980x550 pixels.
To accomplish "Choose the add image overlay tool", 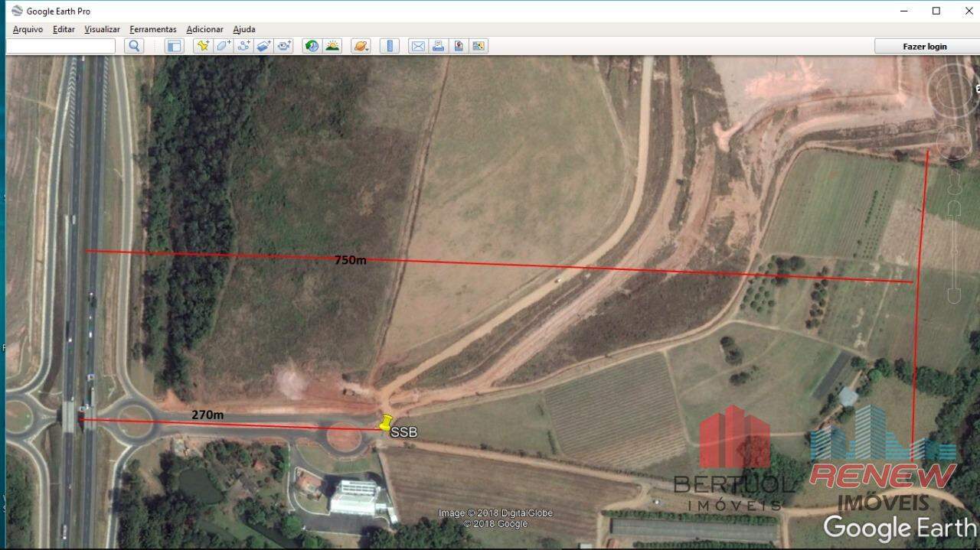I will tap(263, 46).
